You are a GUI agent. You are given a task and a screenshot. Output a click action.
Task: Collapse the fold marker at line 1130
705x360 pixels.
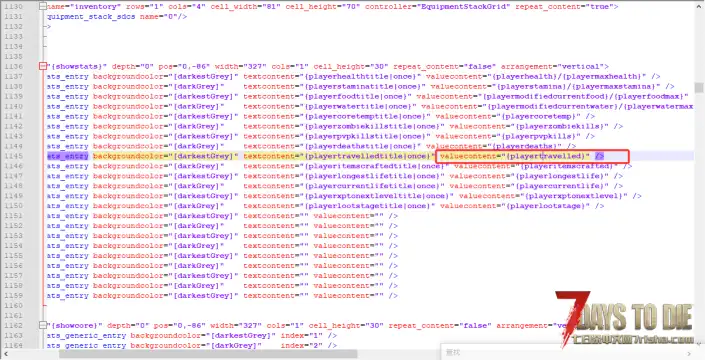42,6
